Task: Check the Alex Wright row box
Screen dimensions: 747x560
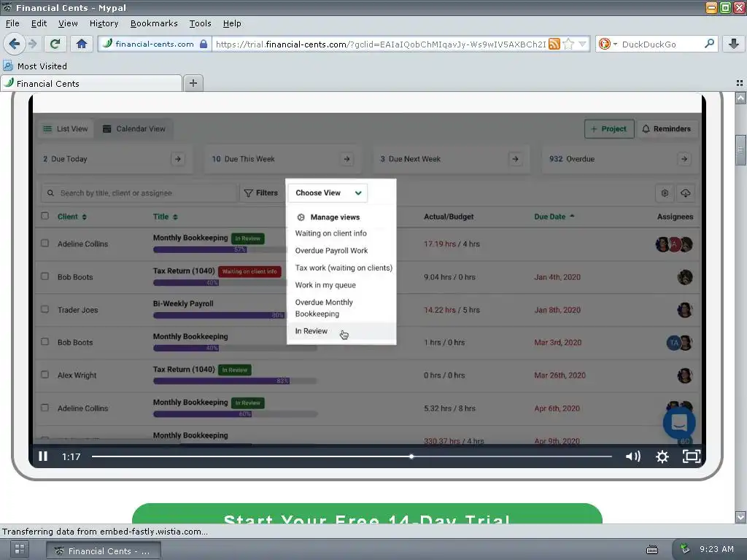Action: tap(44, 374)
